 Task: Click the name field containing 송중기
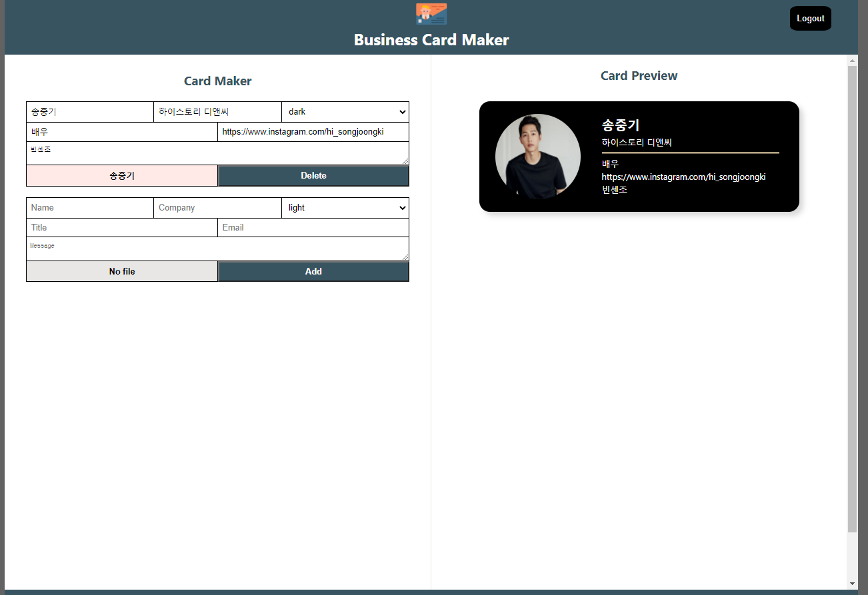(x=89, y=111)
